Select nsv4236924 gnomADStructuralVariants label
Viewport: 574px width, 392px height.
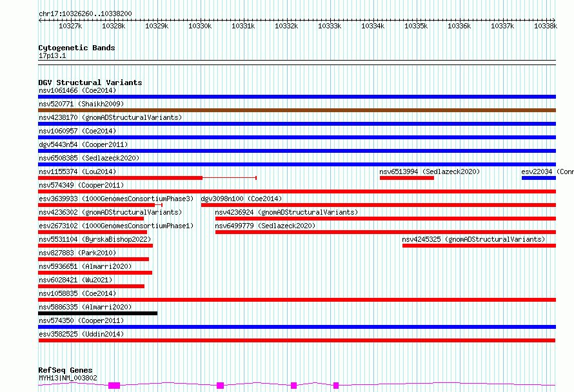[286, 212]
